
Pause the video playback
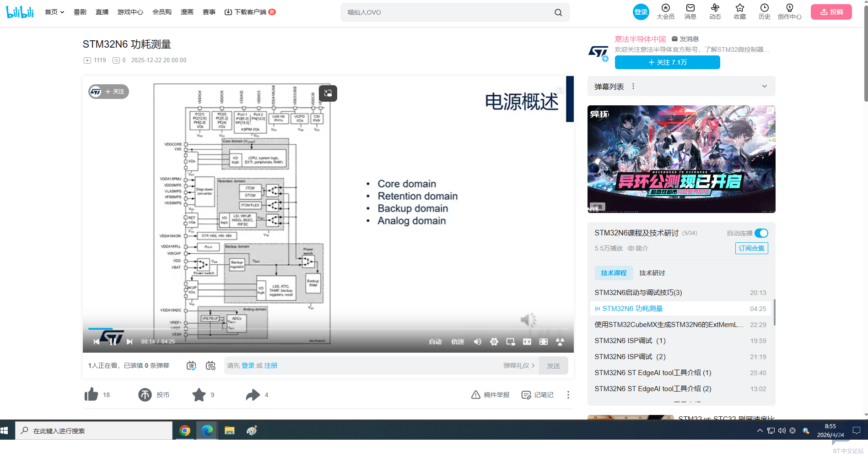tap(113, 342)
